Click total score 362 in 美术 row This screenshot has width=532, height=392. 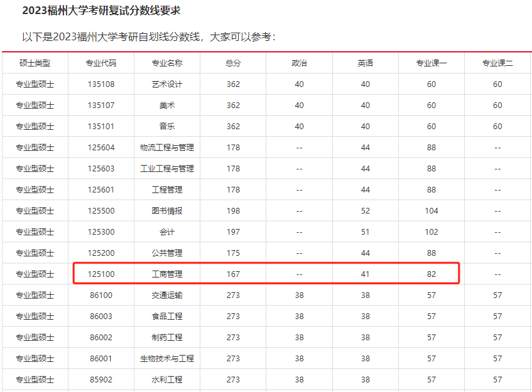233,106
